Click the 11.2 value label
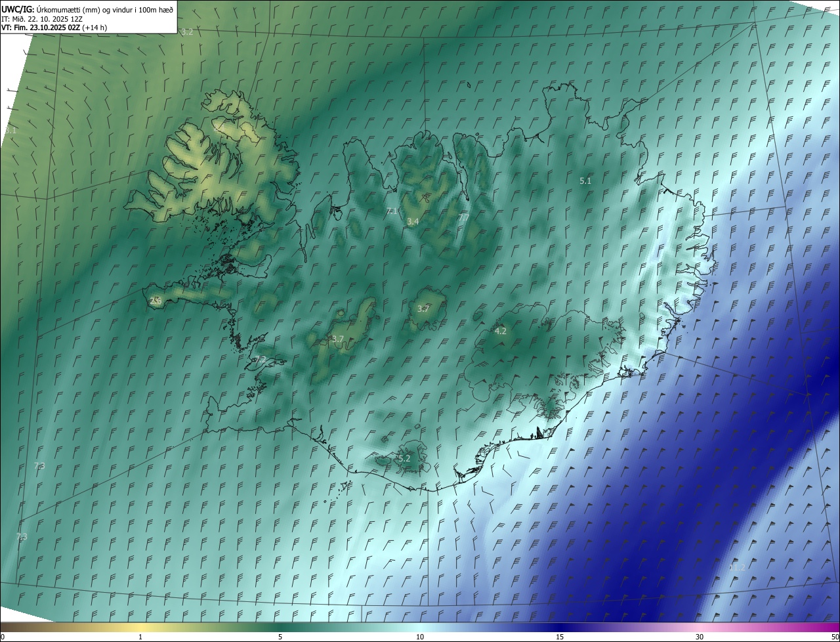840x642 pixels. (737, 567)
